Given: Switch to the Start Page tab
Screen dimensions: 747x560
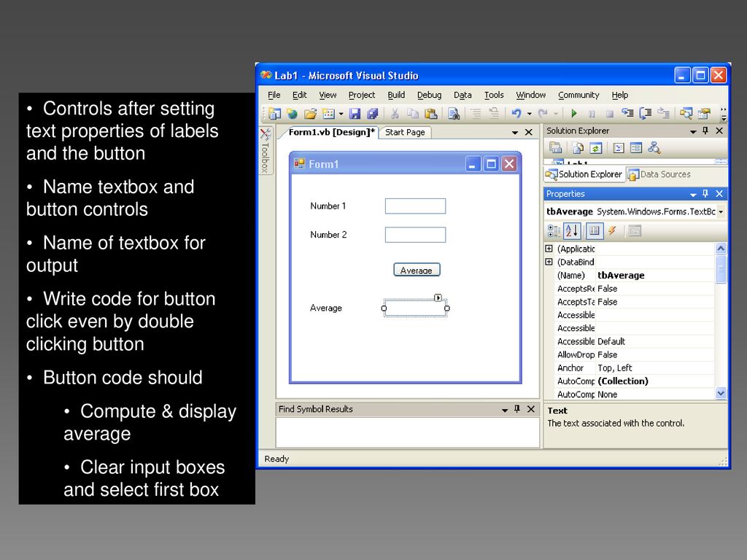Looking at the screenshot, I should [x=405, y=133].
